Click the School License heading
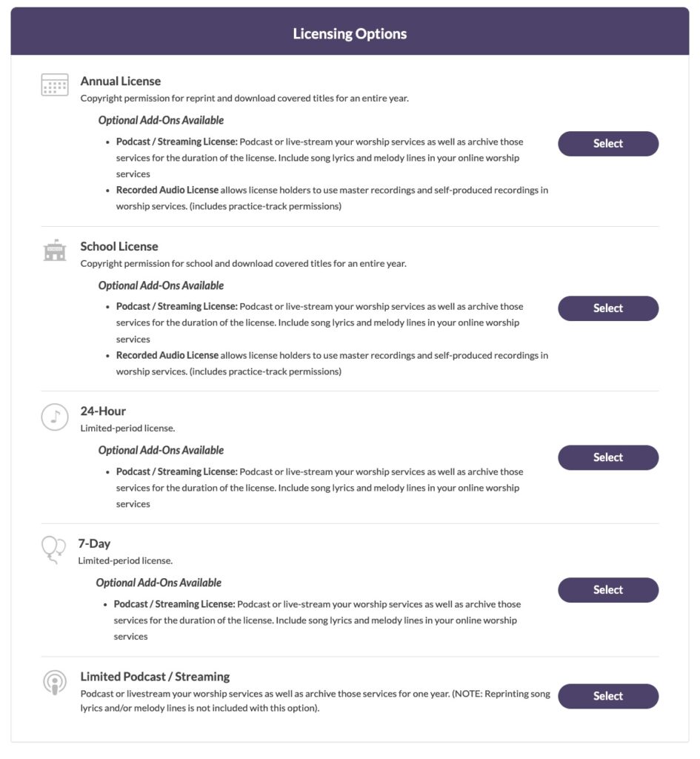The width and height of the screenshot is (700, 759). 119,246
